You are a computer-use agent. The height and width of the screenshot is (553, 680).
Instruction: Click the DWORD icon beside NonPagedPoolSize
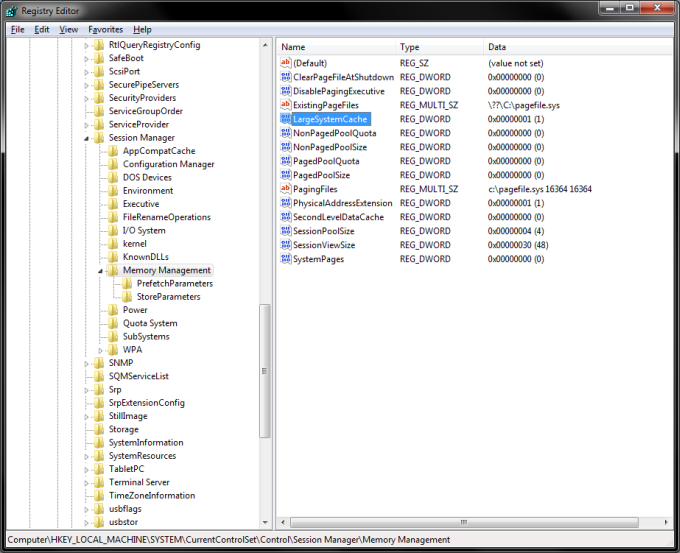[285, 147]
